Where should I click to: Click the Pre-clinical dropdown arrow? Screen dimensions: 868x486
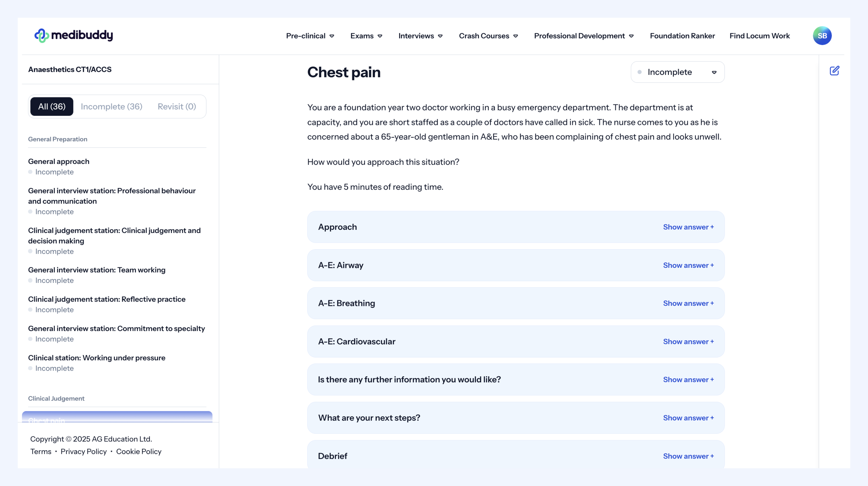click(x=332, y=36)
